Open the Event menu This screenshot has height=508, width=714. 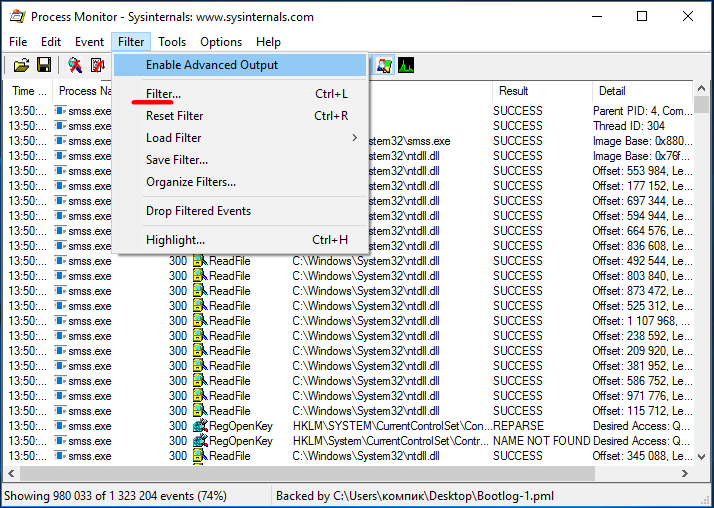point(89,42)
